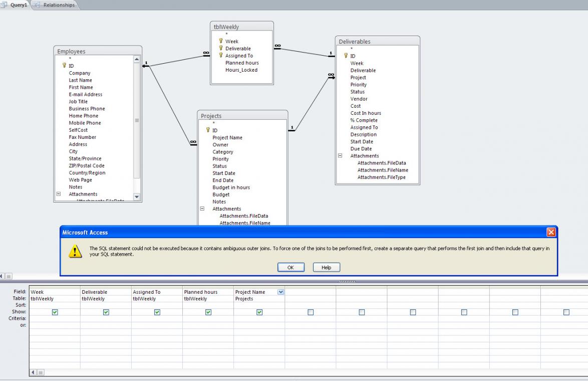
Task: Select the asterisk row in tblWeekly
Action: coord(226,34)
